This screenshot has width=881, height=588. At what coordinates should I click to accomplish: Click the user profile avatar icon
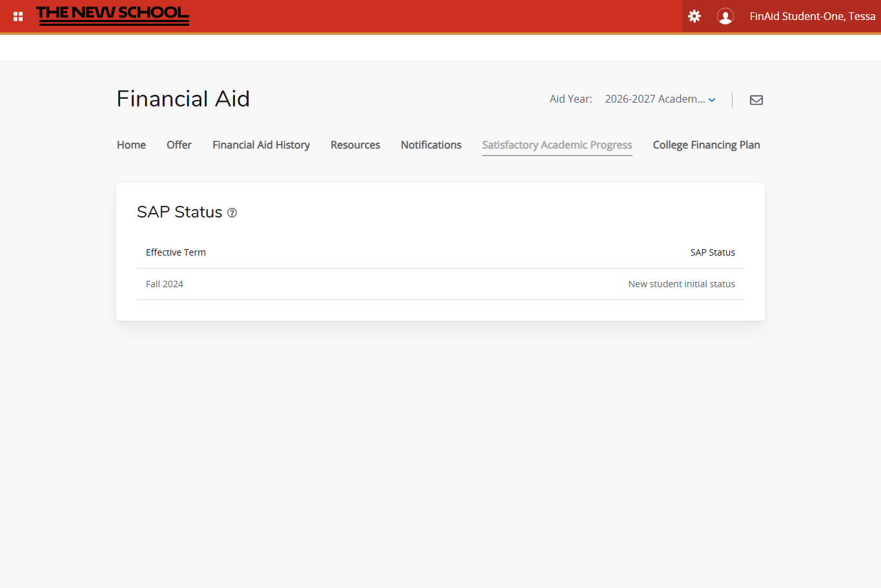pyautogui.click(x=725, y=16)
